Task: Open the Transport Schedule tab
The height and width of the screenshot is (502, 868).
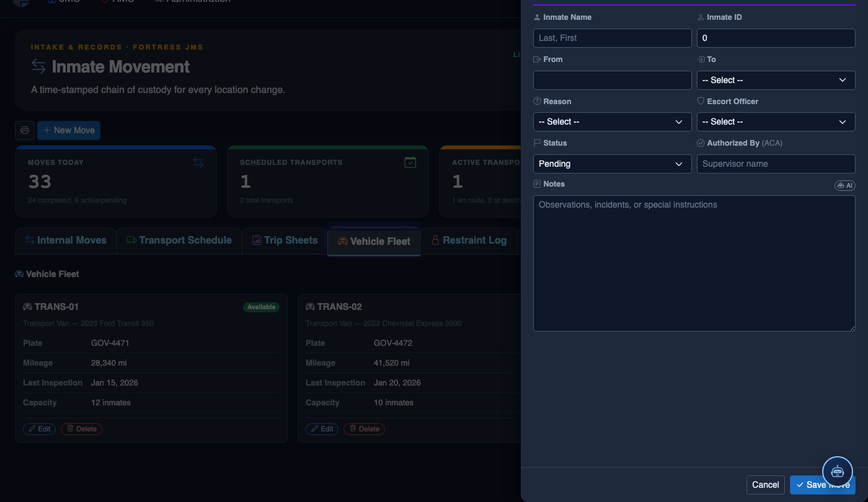Action: coord(179,240)
